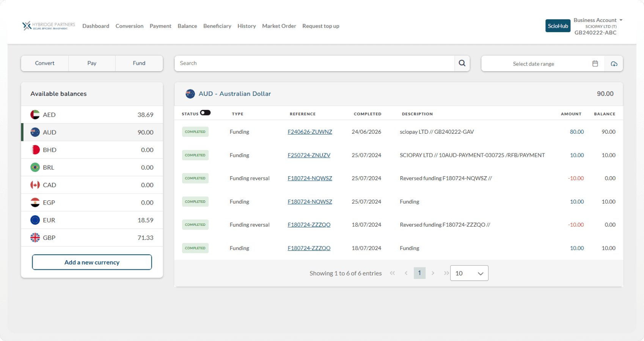Open the Payment menu
The width and height of the screenshot is (644, 341).
(x=160, y=26)
